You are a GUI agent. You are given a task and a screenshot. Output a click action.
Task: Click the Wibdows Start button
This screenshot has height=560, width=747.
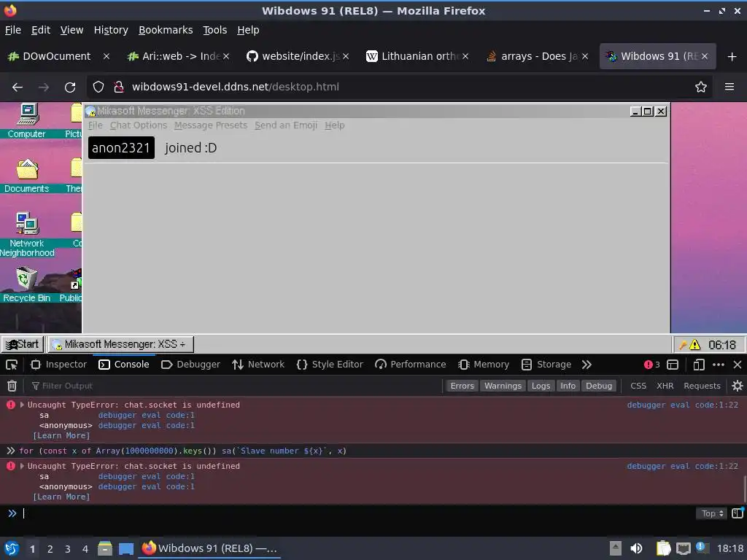click(x=22, y=344)
